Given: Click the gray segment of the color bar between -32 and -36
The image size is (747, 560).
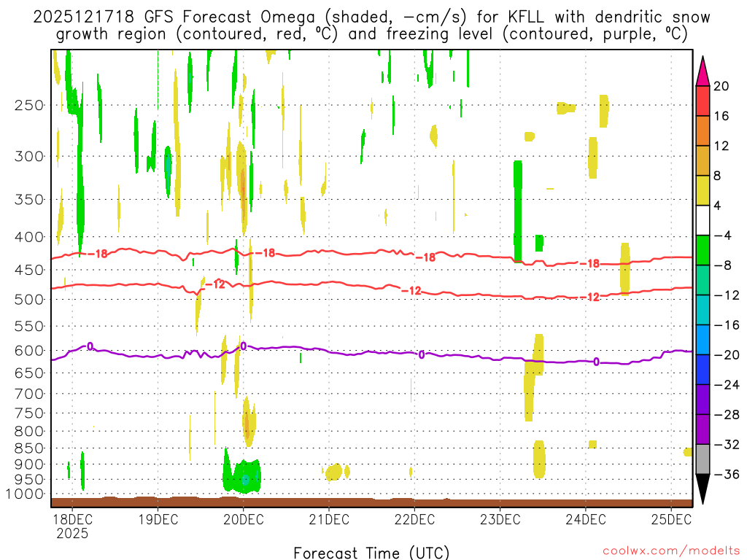Looking at the screenshot, I should [703, 459].
